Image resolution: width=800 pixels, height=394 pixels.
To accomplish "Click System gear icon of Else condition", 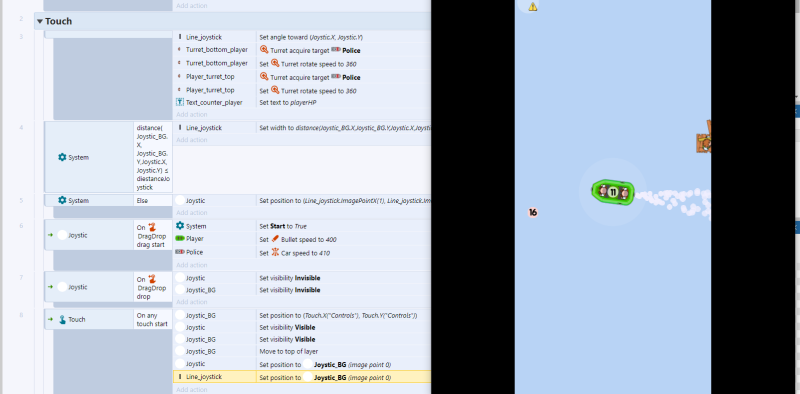I will click(x=62, y=200).
